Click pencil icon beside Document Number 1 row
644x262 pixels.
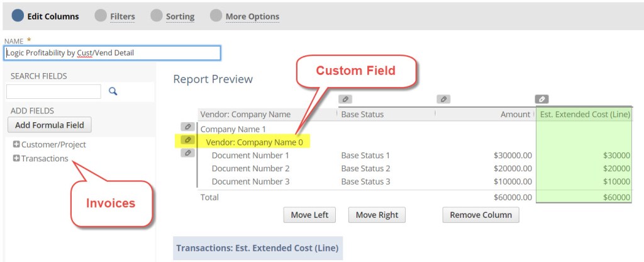click(x=187, y=153)
